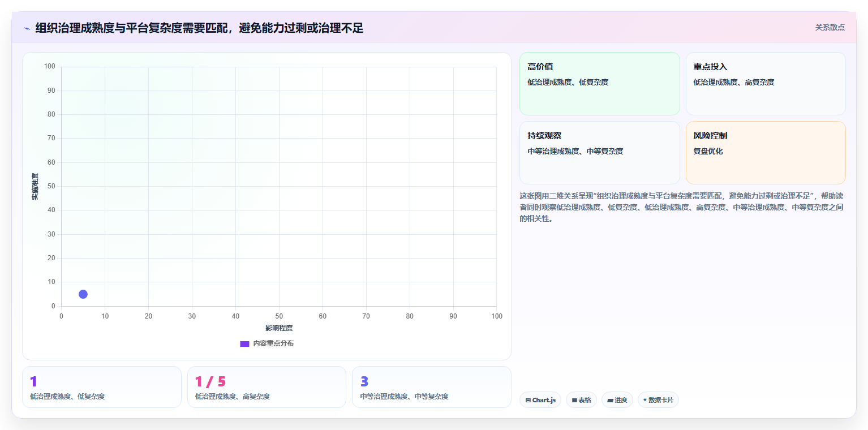
Task: Click 低治理成熟度、高复杂度 text in 重点投入 card
Action: click(x=734, y=83)
